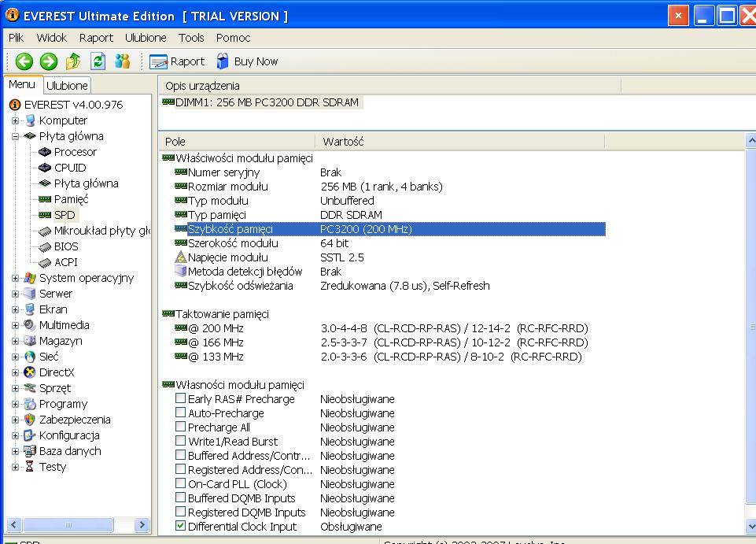Expand the Ekran node
756x544 pixels.
[15, 310]
